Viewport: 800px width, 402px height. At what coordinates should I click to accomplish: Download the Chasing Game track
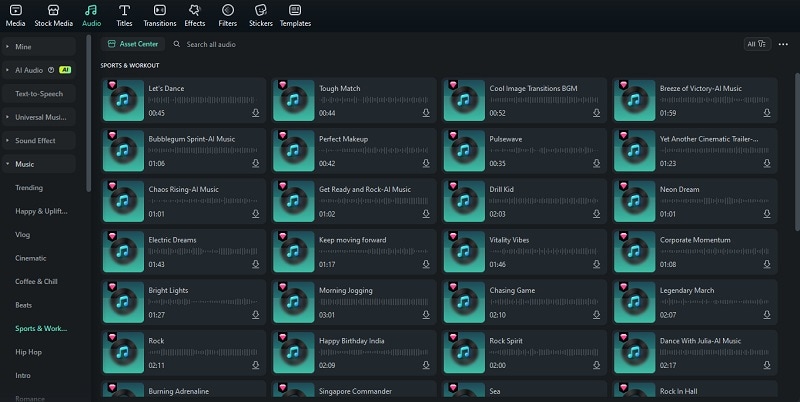[596, 315]
